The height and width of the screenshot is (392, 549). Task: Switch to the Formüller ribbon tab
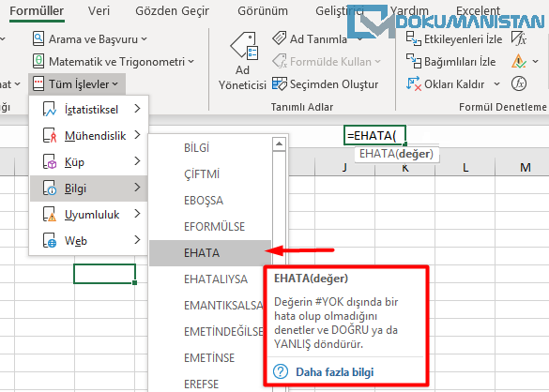pyautogui.click(x=37, y=11)
